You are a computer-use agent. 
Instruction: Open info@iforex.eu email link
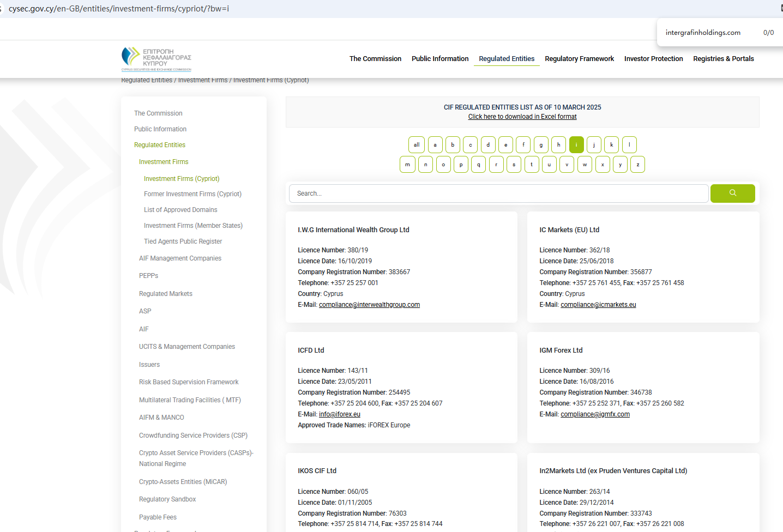pyautogui.click(x=339, y=414)
